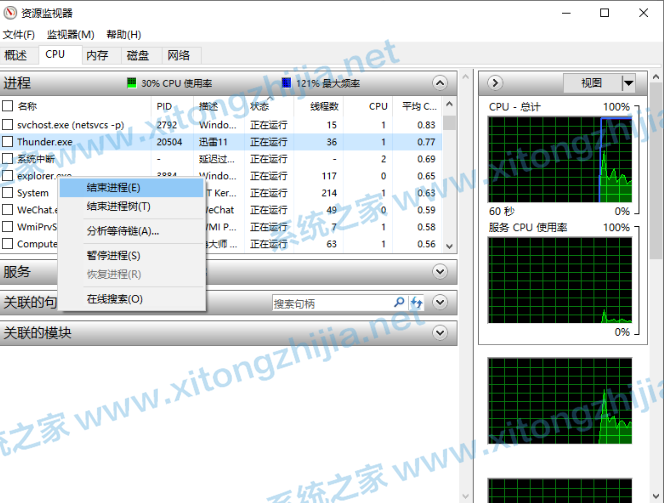Collapse graphs pane with the round arrow button
The image size is (664, 503).
pyautogui.click(x=495, y=83)
